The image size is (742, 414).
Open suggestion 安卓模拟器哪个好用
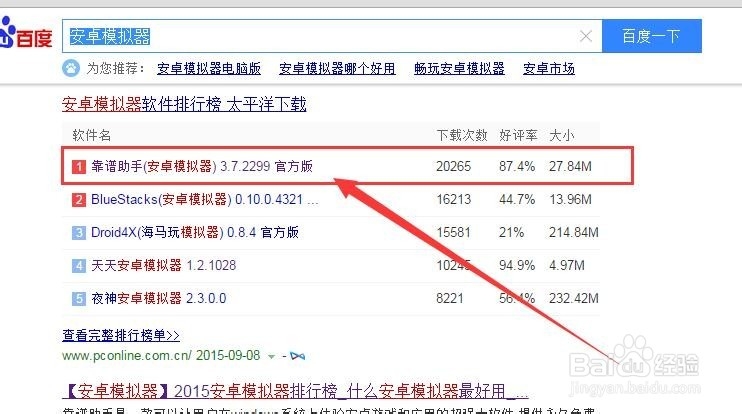[x=337, y=69]
